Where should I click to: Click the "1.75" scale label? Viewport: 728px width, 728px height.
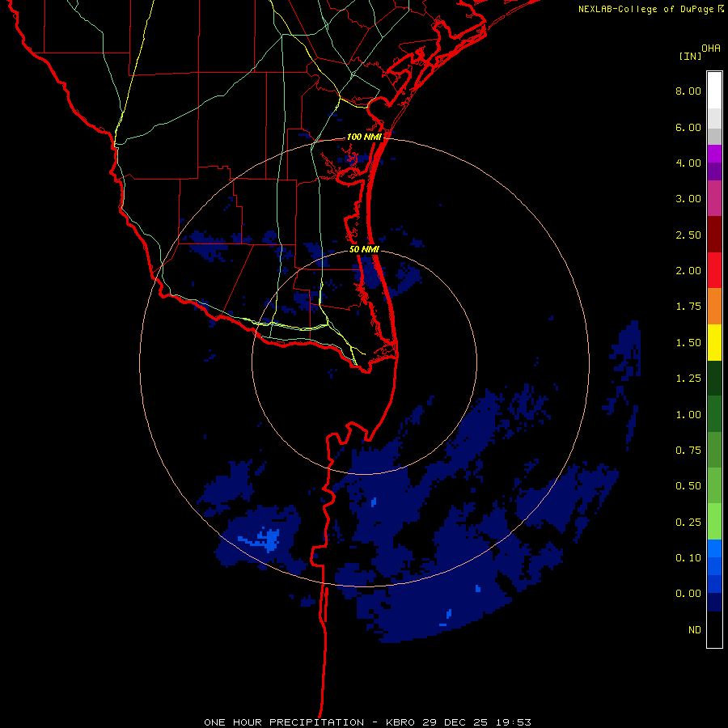[x=688, y=307]
